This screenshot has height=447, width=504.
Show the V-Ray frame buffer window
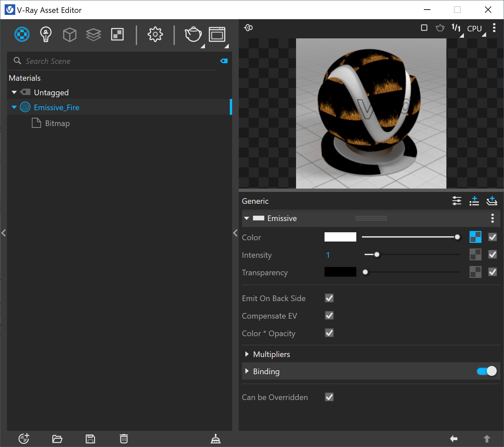217,34
